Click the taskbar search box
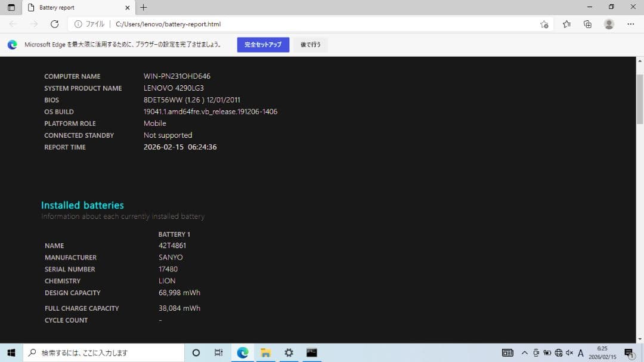Screen dimensions: 644x362 click(104, 352)
